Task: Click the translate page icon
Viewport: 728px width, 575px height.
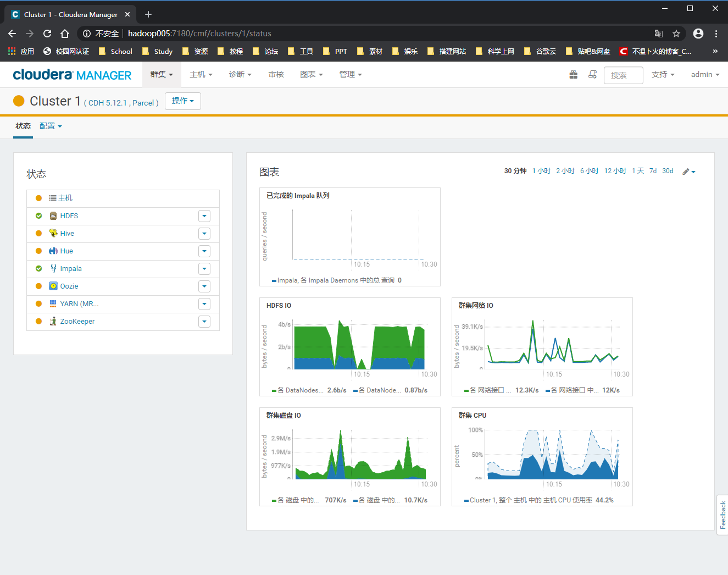Action: coord(659,34)
